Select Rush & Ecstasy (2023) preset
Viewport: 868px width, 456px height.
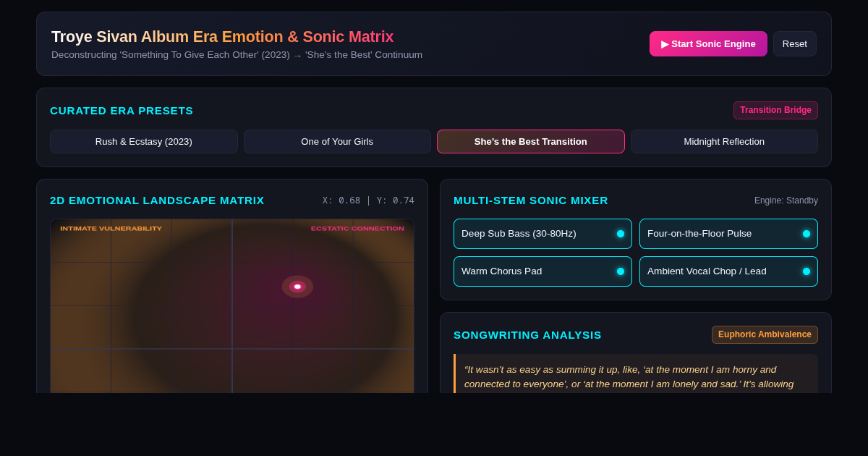[x=144, y=141]
